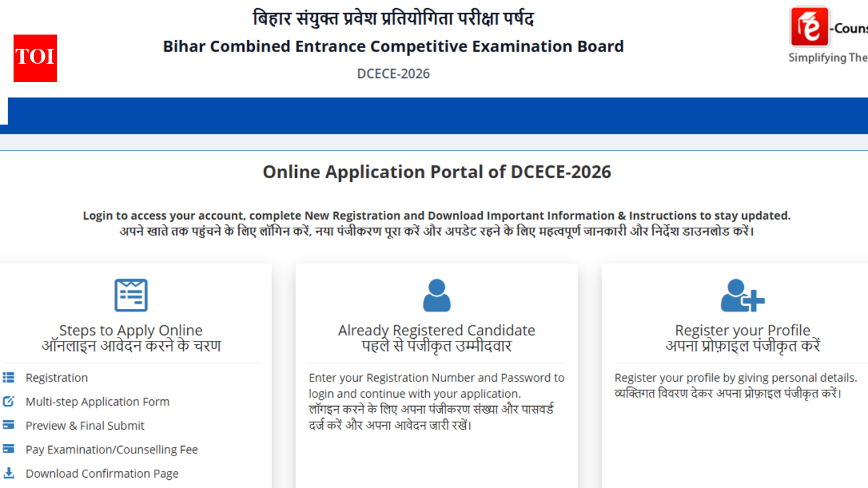Viewport: 868px width, 488px height.
Task: Click the TOI logo
Action: tap(35, 58)
